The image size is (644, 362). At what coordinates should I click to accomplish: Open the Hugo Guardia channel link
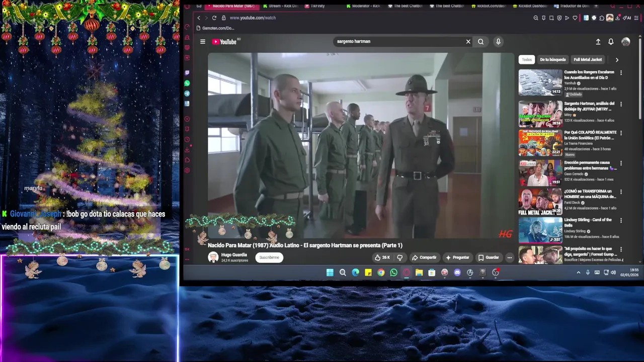pos(234,255)
